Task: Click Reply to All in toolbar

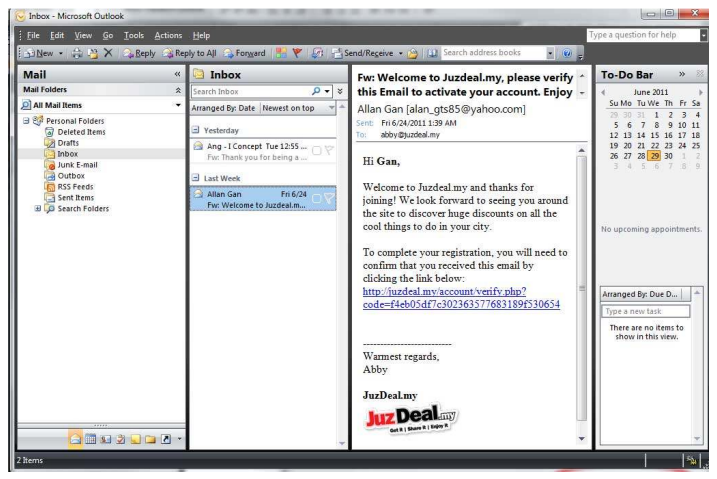Action: tap(189, 53)
